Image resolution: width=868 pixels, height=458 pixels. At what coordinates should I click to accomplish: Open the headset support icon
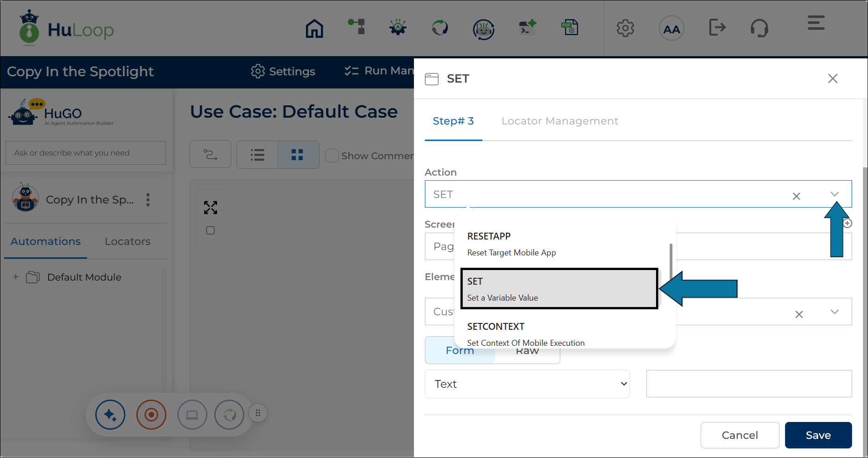pos(759,28)
